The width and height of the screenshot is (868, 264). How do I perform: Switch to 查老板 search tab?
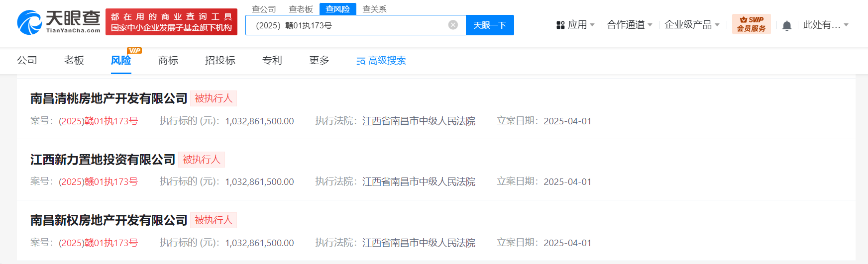pos(301,9)
